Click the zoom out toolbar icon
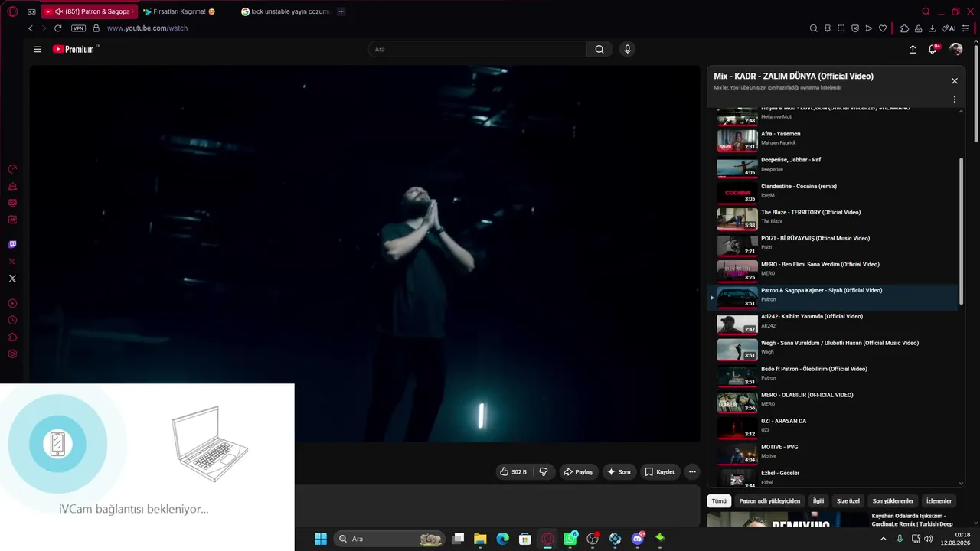The width and height of the screenshot is (980, 551). pyautogui.click(x=814, y=28)
